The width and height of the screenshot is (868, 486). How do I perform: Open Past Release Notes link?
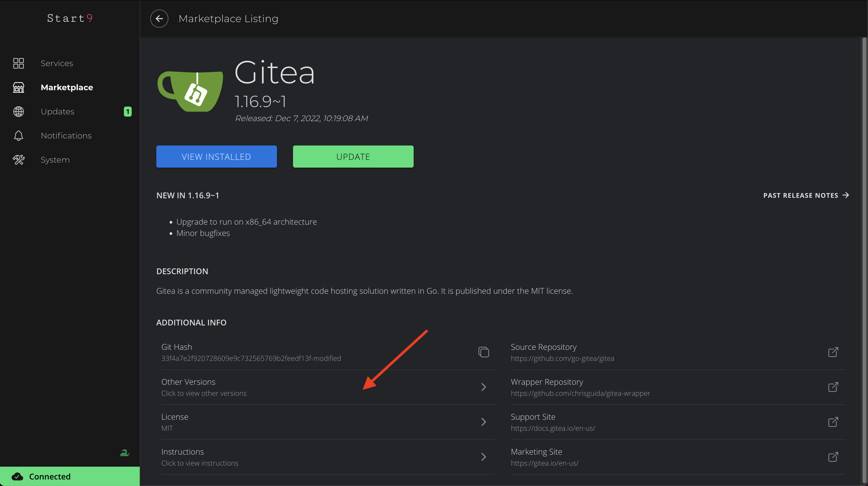click(806, 196)
